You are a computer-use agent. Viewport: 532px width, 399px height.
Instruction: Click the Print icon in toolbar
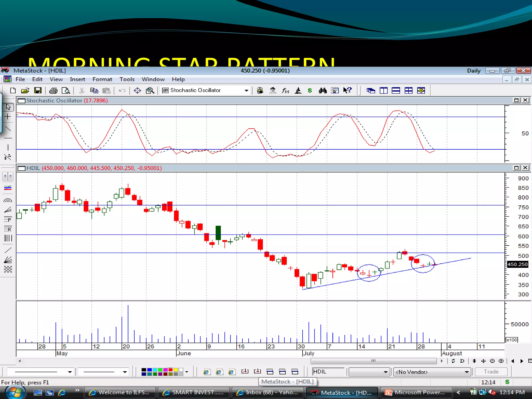pos(53,90)
